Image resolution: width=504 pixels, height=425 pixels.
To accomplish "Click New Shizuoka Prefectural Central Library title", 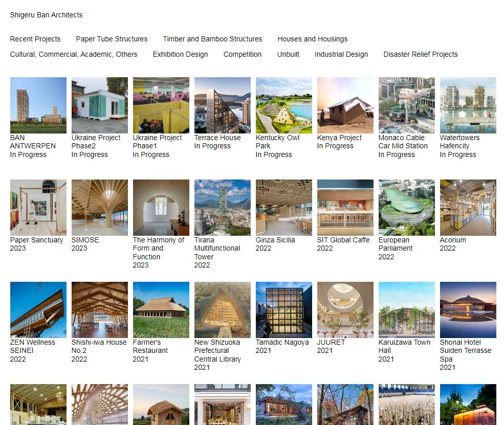I will [x=217, y=350].
